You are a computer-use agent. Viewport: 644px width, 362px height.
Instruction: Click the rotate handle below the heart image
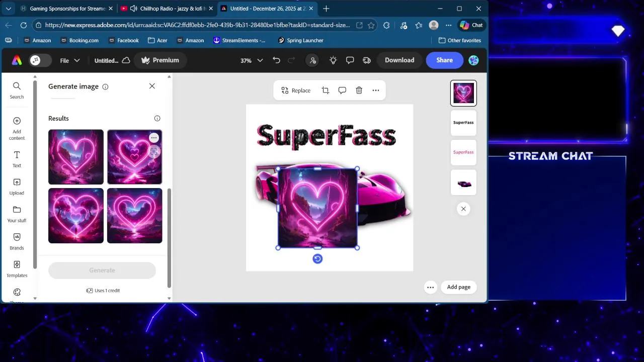(317, 259)
